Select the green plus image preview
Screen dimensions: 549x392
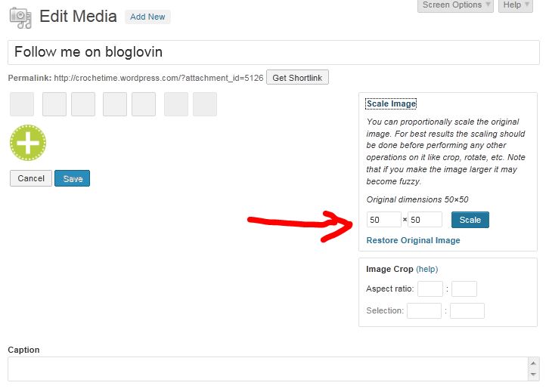28,143
